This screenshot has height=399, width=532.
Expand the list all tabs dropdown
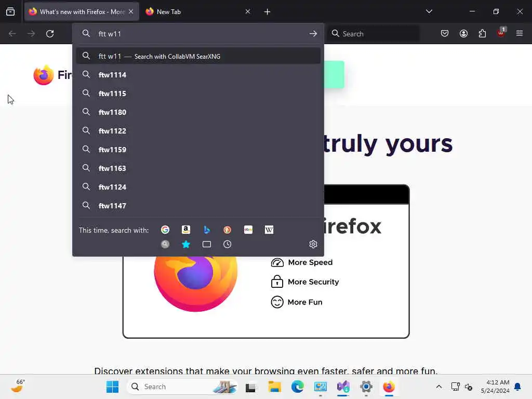[429, 11]
